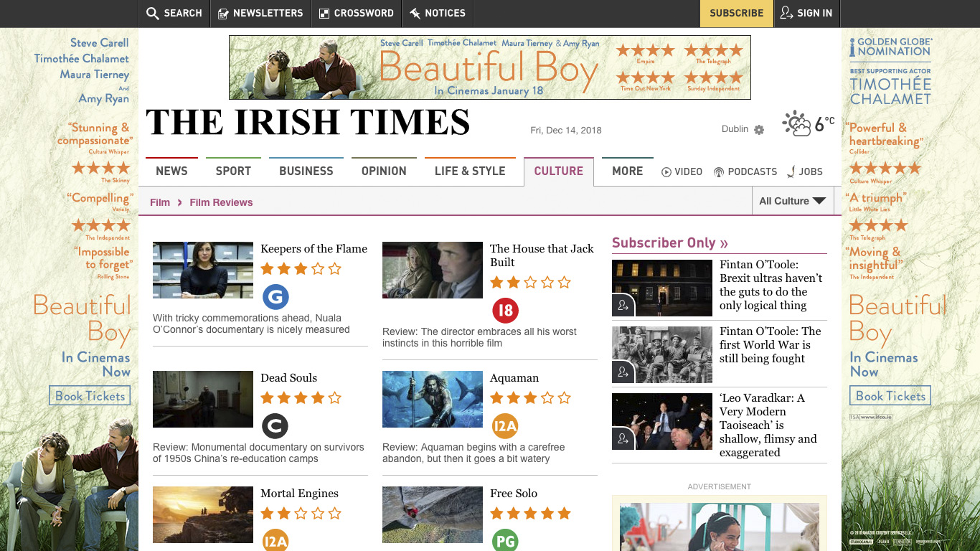This screenshot has width=980, height=551.
Task: Open the News section tab
Action: click(171, 171)
